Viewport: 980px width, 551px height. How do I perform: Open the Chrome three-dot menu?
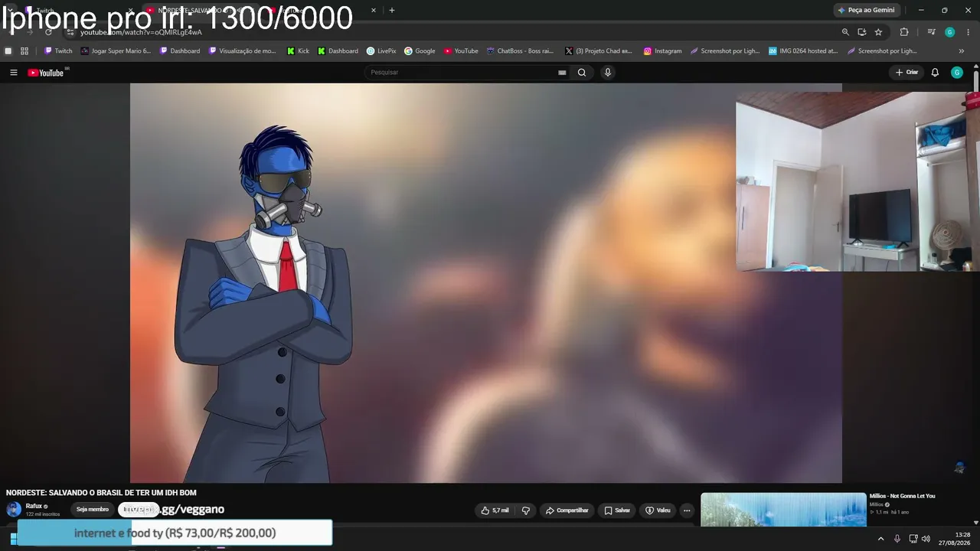coord(969,32)
